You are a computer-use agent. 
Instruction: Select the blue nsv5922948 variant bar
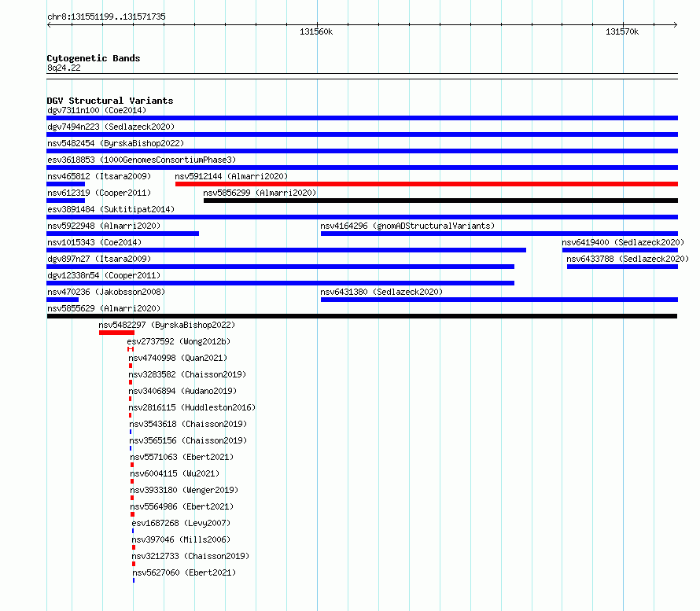pyautogui.click(x=123, y=234)
